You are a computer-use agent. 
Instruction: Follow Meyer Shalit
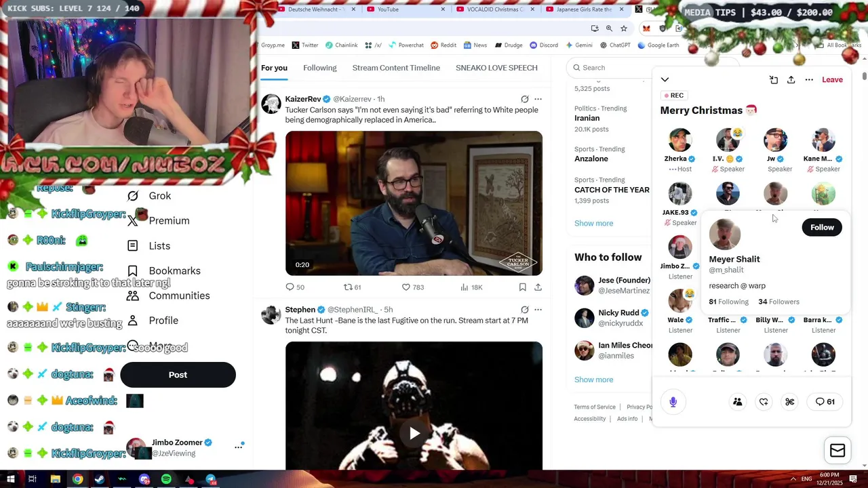click(822, 227)
